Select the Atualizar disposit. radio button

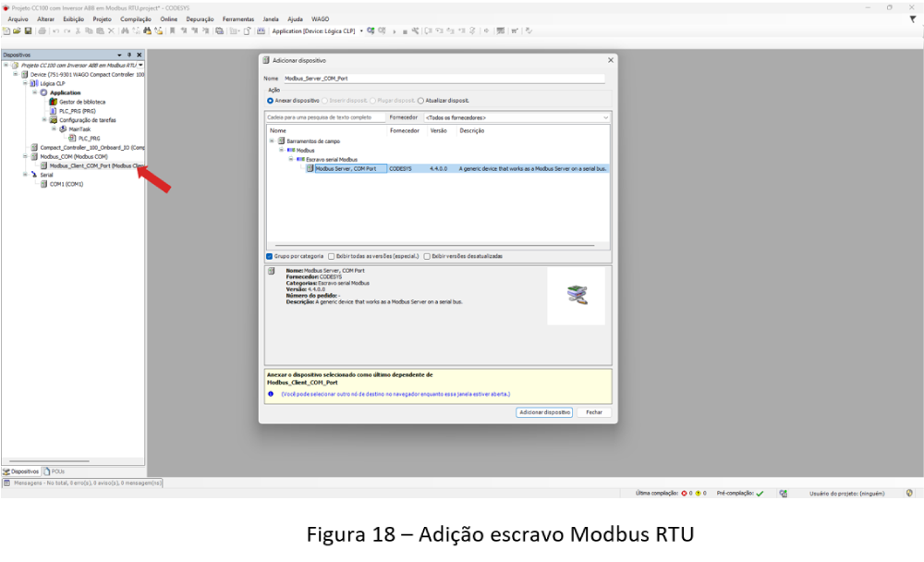(421, 100)
